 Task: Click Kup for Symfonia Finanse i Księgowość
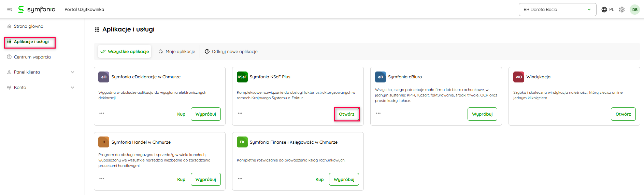(x=319, y=180)
